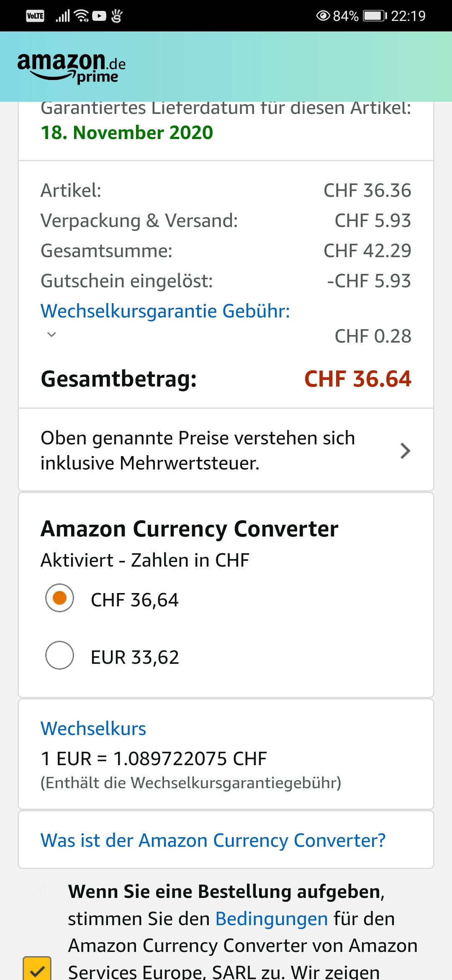The width and height of the screenshot is (452, 980).
Task: Open the Bedingungen terms link
Action: 271,919
